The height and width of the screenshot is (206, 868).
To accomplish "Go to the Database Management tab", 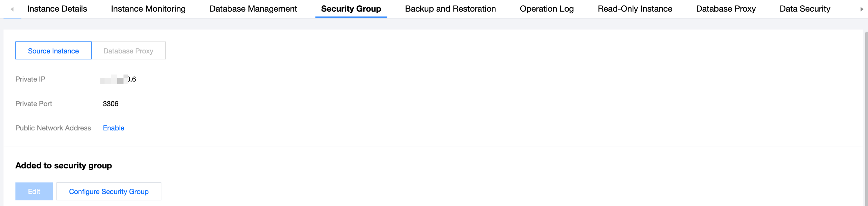I will pos(253,9).
